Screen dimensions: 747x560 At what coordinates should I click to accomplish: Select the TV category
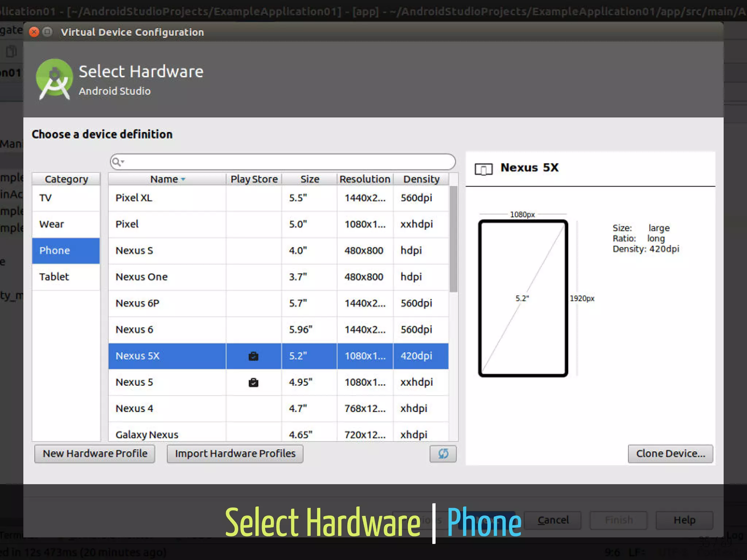[x=66, y=198]
